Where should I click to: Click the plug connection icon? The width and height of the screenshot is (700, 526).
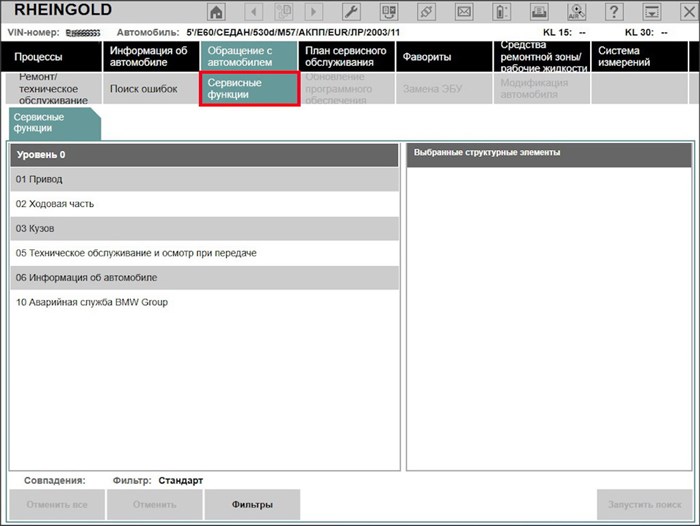[427, 12]
